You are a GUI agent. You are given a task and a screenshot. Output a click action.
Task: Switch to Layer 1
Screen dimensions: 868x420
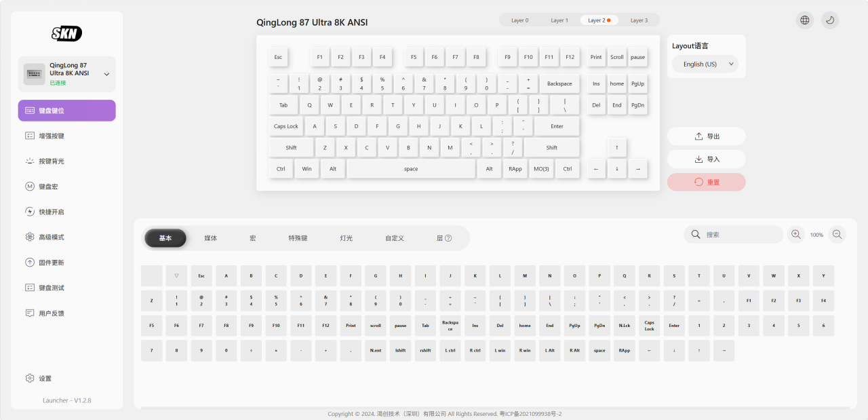[559, 20]
